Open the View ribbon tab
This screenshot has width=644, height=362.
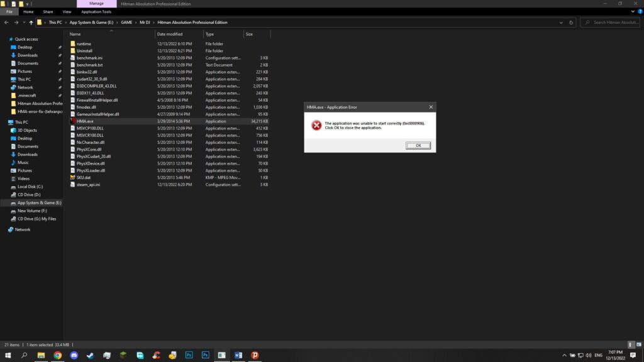pos(67,11)
